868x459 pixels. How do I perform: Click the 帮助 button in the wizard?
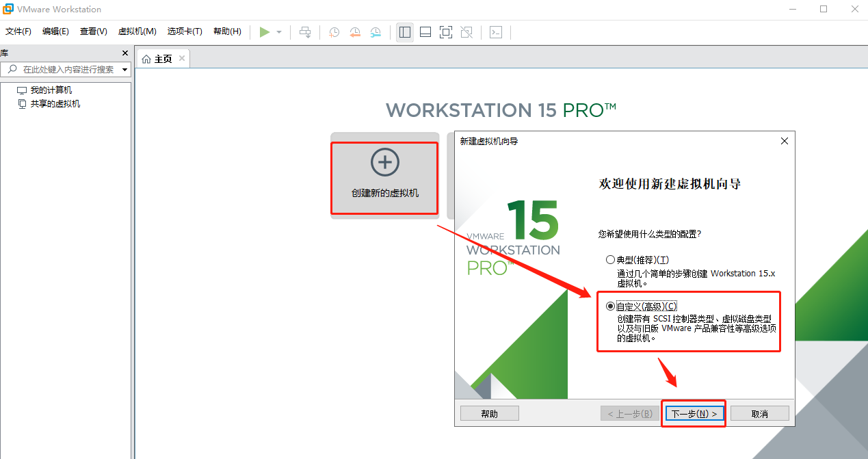(490, 413)
